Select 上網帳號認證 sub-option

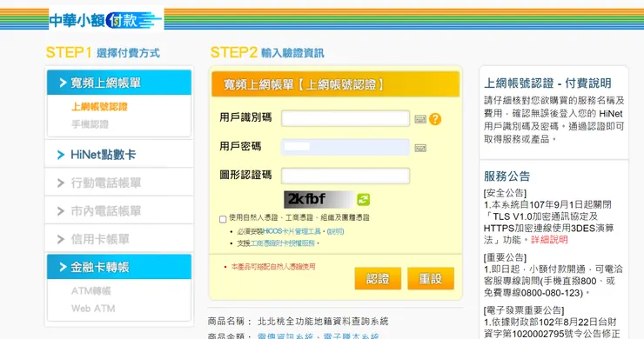(99, 107)
